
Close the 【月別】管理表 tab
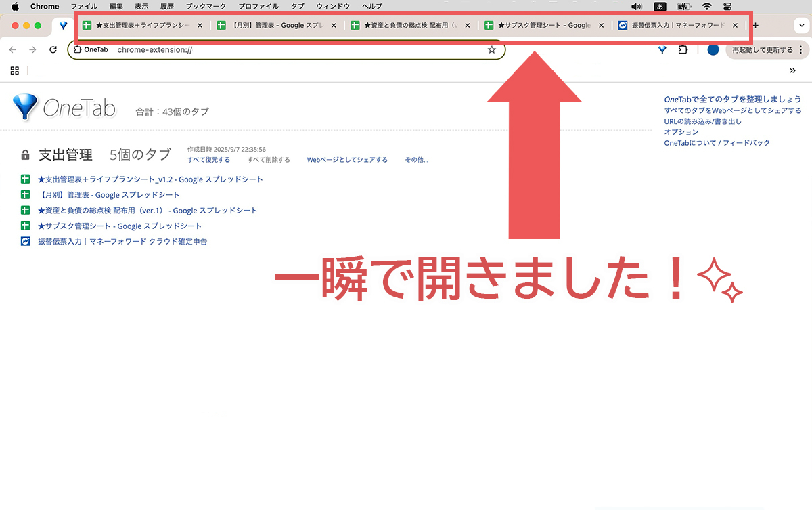click(x=334, y=26)
